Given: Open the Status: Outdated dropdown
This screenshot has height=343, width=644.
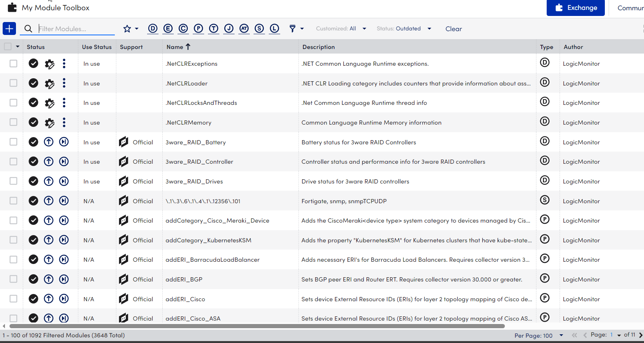Looking at the screenshot, I should (404, 28).
